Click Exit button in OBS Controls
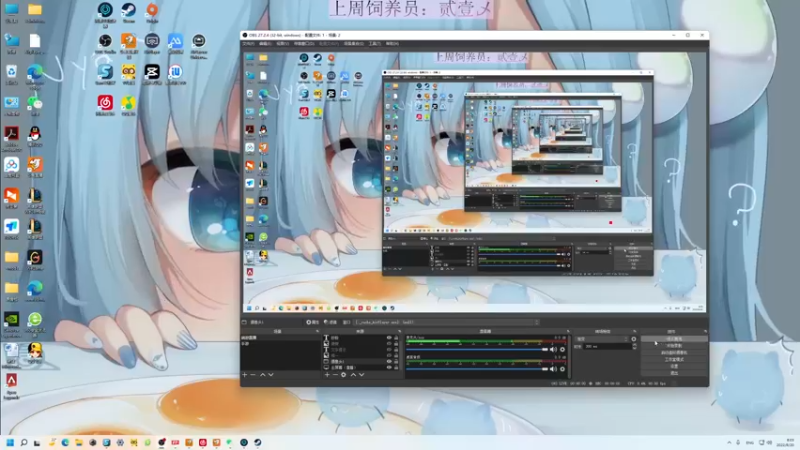 [x=673, y=373]
